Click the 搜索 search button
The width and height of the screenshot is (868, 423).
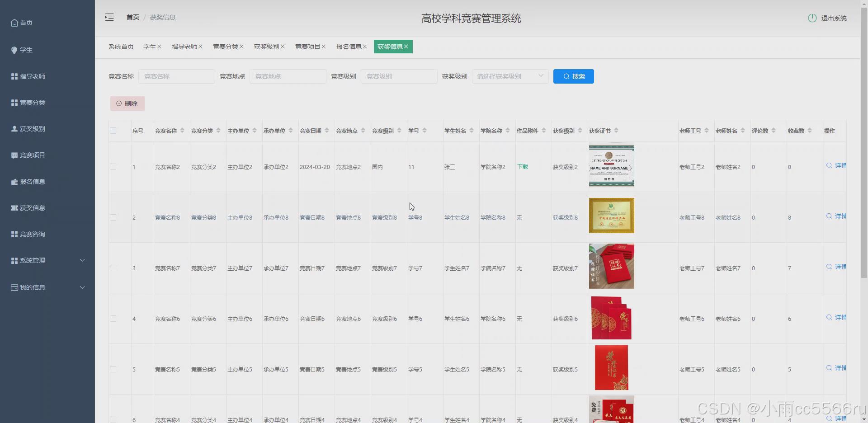(573, 76)
